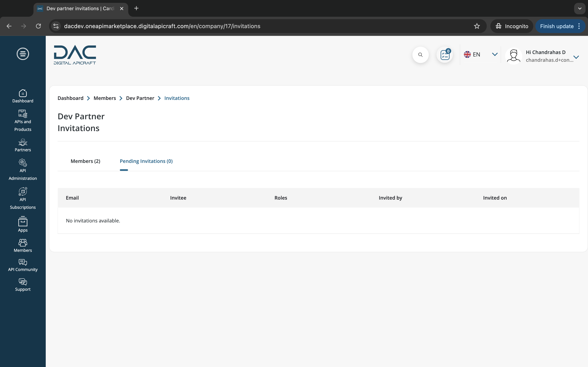
Task: Open API Administration panel
Action: 22,169
